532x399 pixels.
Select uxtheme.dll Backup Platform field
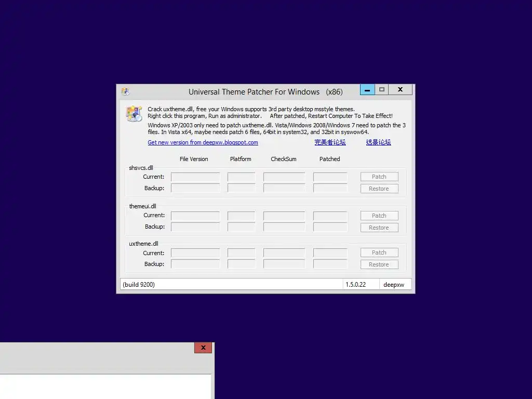tap(241, 264)
